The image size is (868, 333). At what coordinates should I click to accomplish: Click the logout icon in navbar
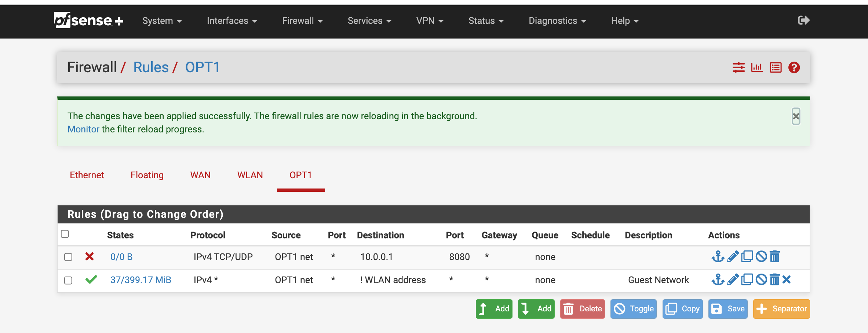[803, 21]
